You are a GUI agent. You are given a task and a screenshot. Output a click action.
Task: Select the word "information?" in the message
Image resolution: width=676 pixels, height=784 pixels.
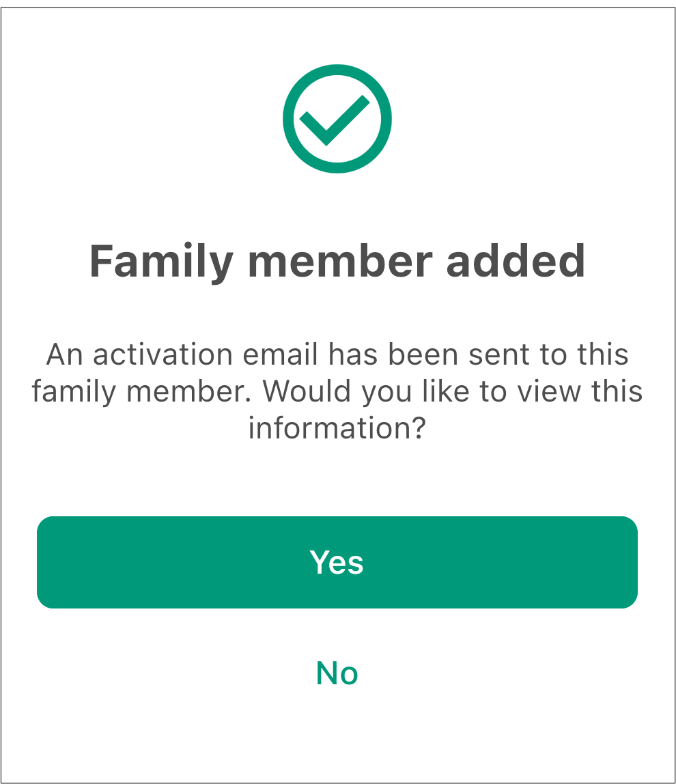(337, 428)
